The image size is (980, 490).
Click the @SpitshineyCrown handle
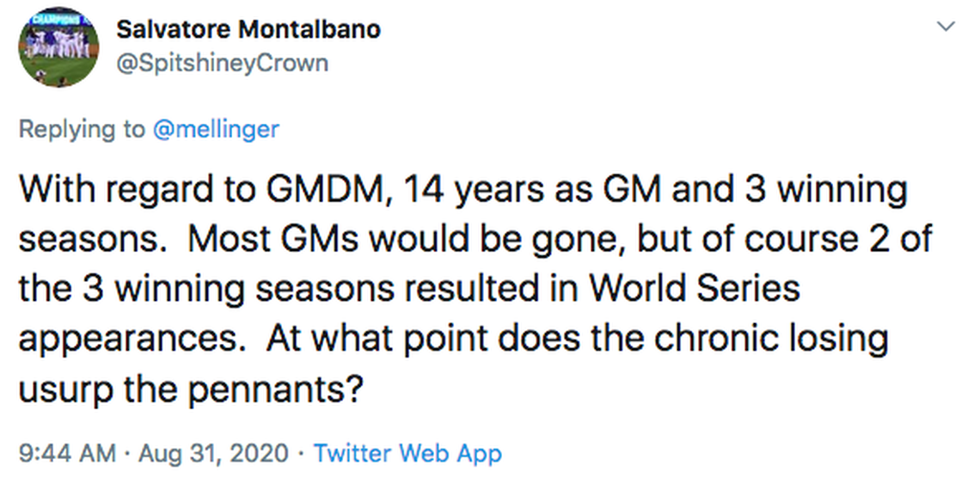222,63
